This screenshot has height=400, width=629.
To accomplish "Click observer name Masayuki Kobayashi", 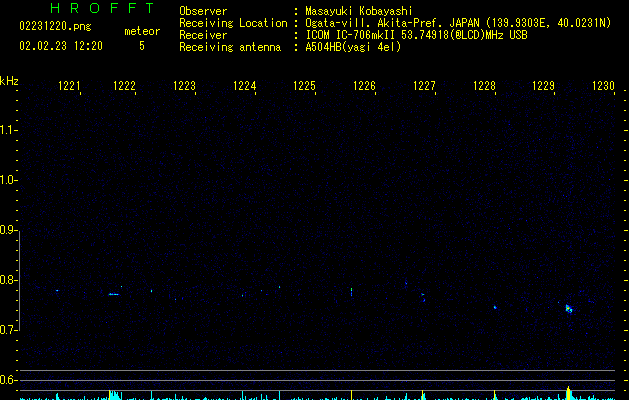I will click(x=359, y=11).
